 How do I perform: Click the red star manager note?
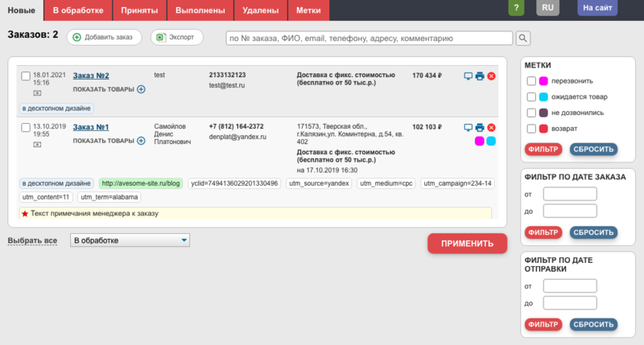(x=255, y=213)
